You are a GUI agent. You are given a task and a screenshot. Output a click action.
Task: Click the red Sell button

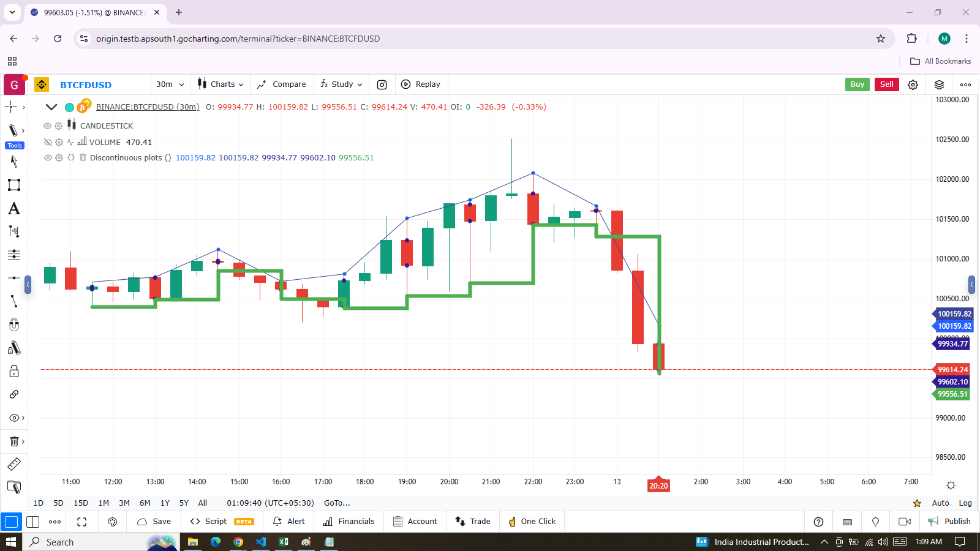click(886, 84)
